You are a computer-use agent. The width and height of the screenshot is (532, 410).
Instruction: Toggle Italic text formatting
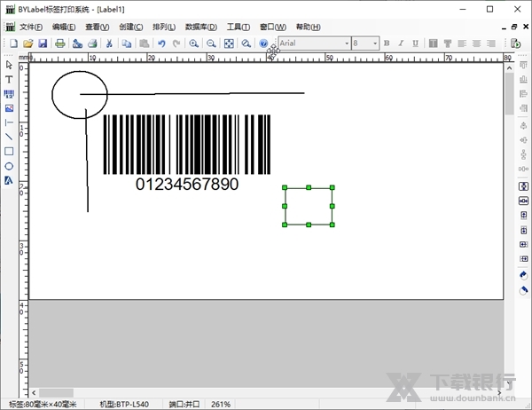click(400, 43)
